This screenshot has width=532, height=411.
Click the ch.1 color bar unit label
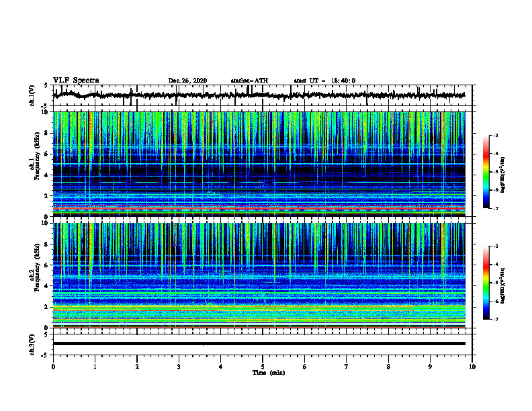click(503, 175)
